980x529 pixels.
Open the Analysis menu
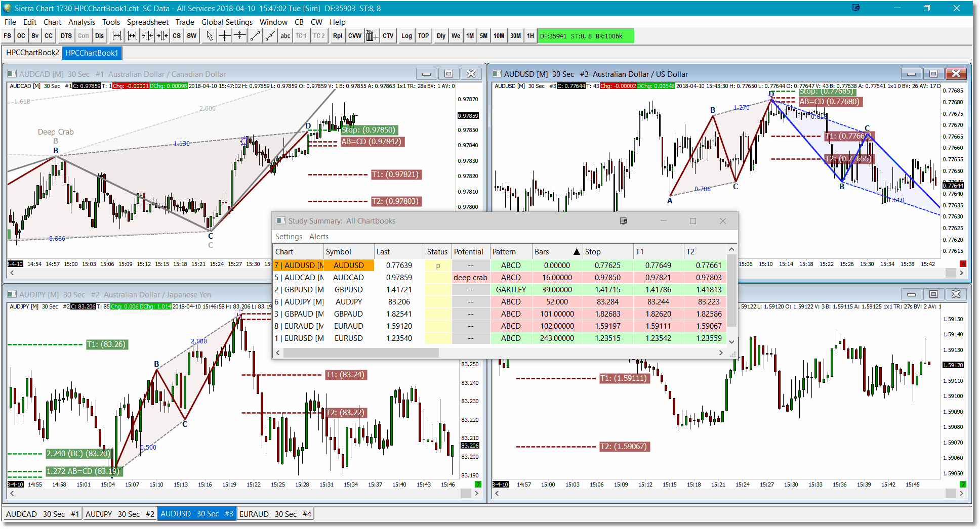pyautogui.click(x=81, y=22)
